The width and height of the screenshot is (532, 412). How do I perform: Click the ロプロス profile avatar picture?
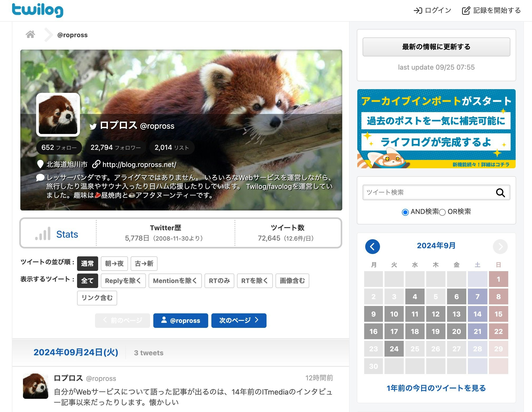(x=58, y=115)
